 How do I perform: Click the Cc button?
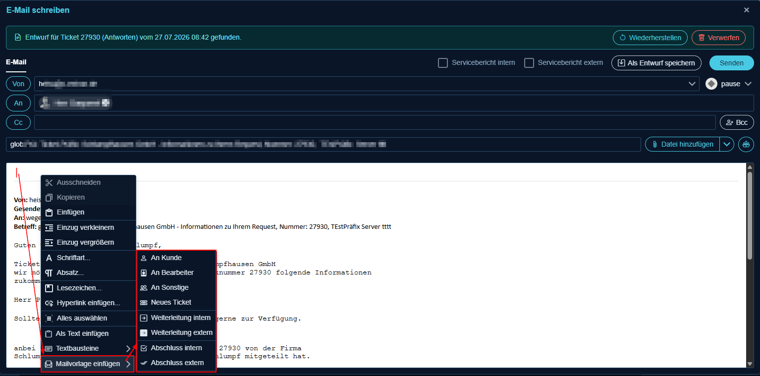pos(18,123)
